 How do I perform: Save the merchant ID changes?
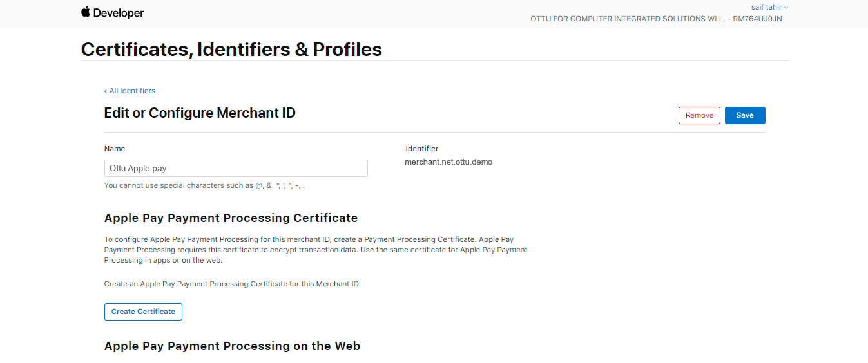[x=744, y=115]
